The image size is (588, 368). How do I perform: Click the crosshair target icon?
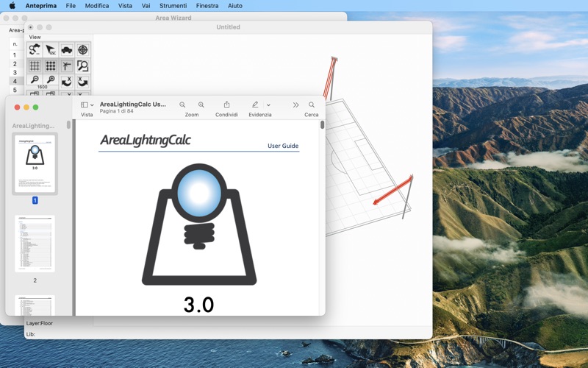(82, 49)
